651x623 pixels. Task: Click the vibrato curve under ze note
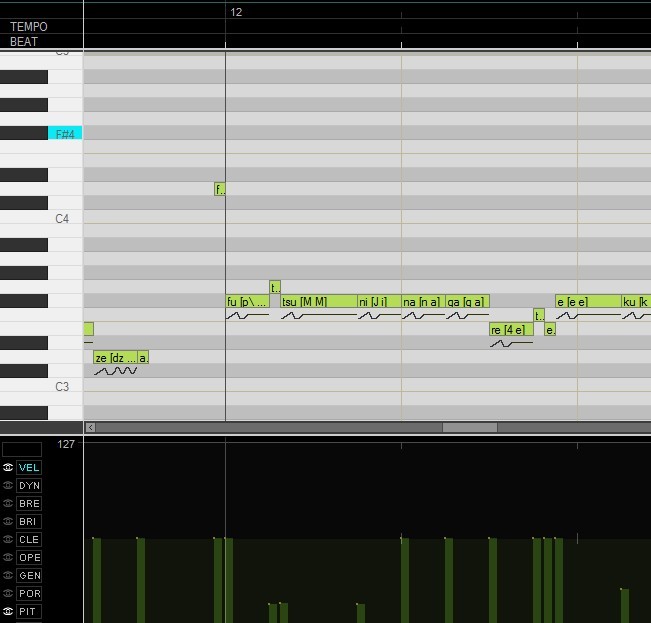click(115, 371)
